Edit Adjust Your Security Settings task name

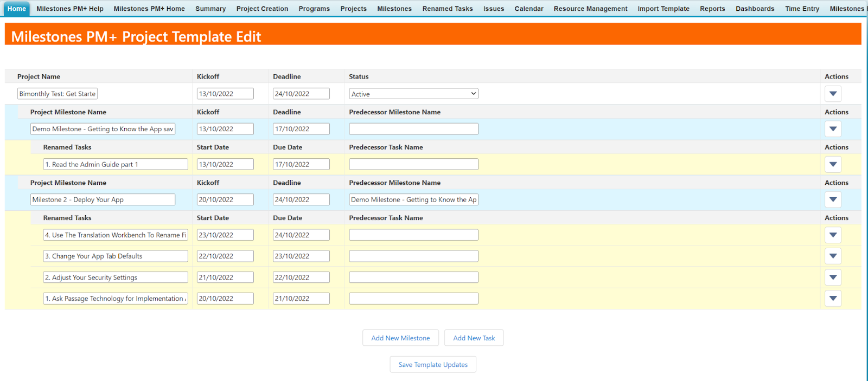[x=116, y=277]
